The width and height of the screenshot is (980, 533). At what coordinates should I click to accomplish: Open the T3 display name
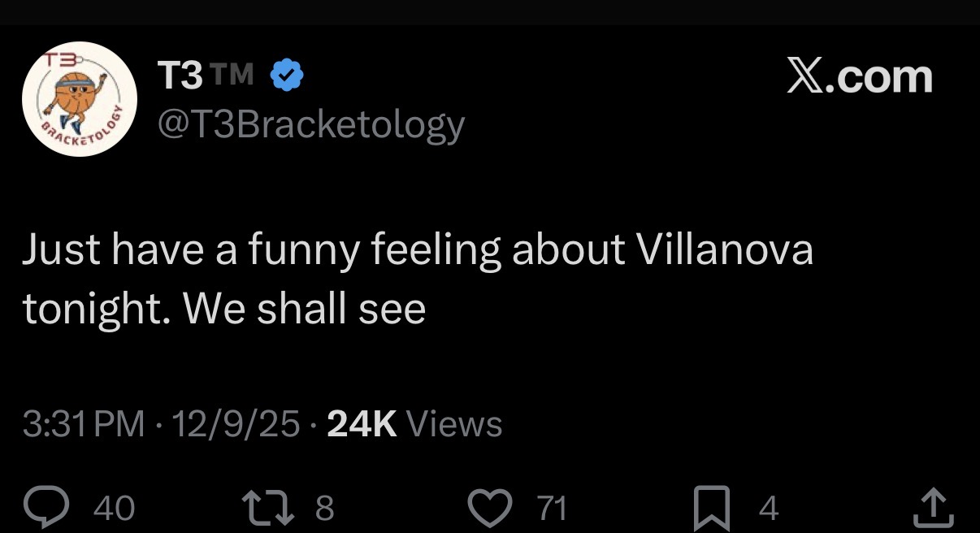click(180, 77)
